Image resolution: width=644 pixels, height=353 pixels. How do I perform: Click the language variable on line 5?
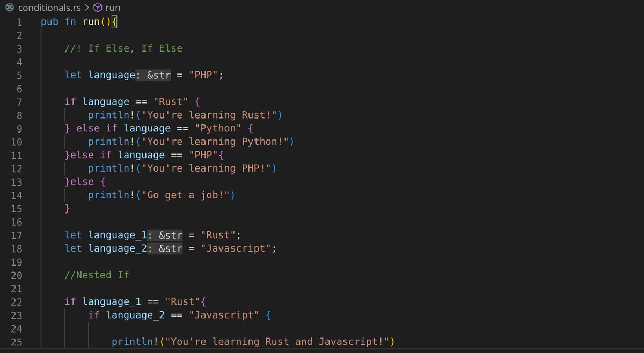pos(112,75)
